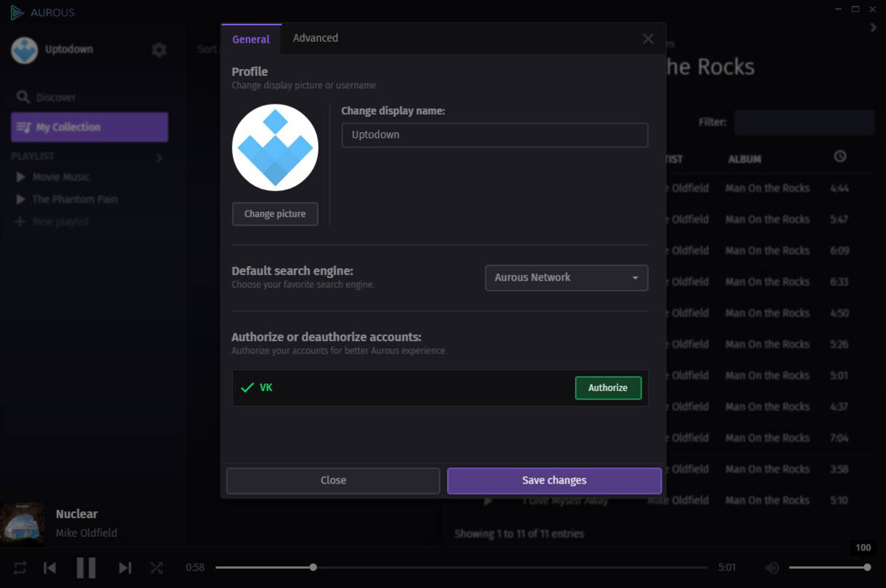Go back to the previous track
The height and width of the screenshot is (588, 886).
coord(49,567)
